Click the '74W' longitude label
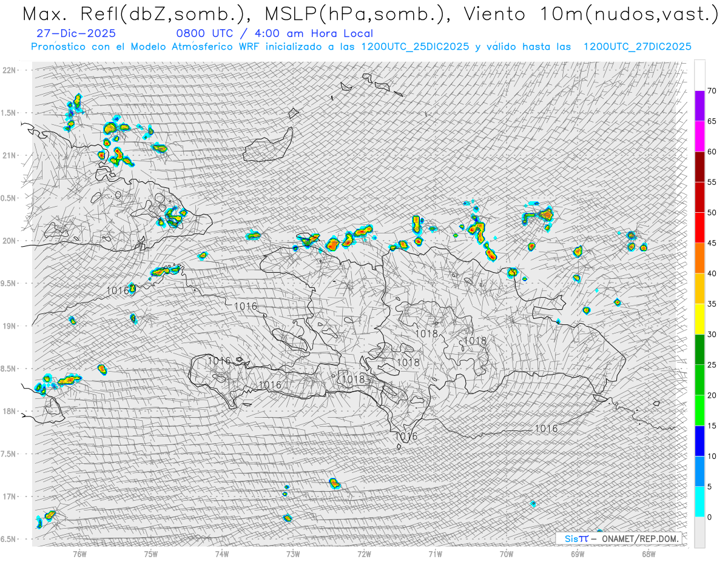728x562 pixels. (222, 553)
